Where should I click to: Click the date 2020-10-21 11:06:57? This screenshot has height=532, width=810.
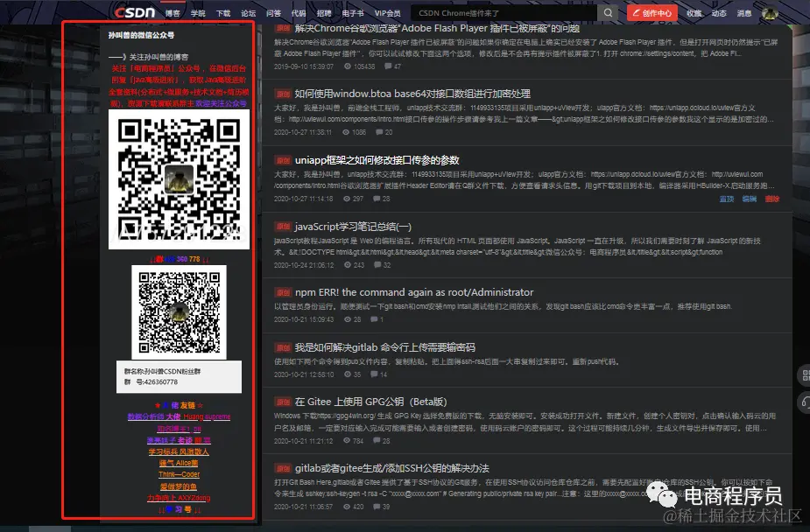304,507
